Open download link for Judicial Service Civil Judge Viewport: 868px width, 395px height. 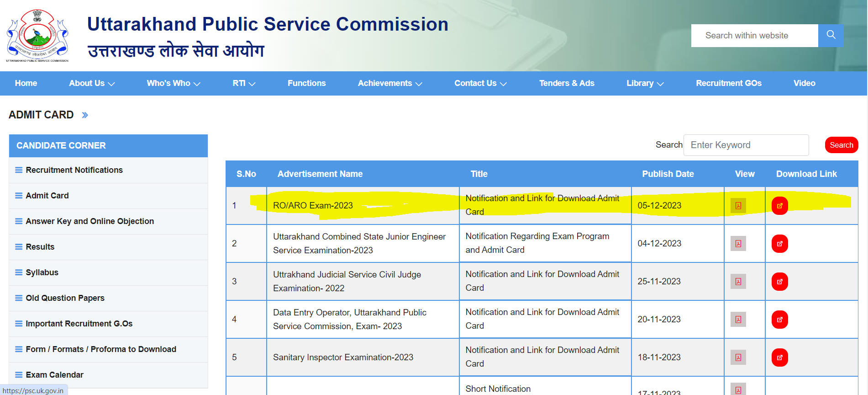780,282
